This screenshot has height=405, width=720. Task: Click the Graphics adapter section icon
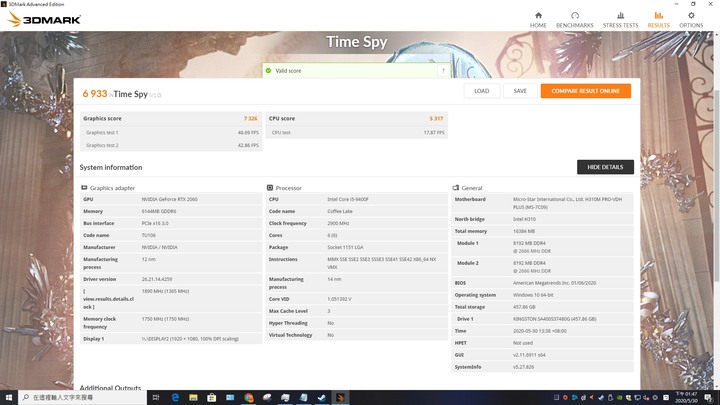[84, 188]
